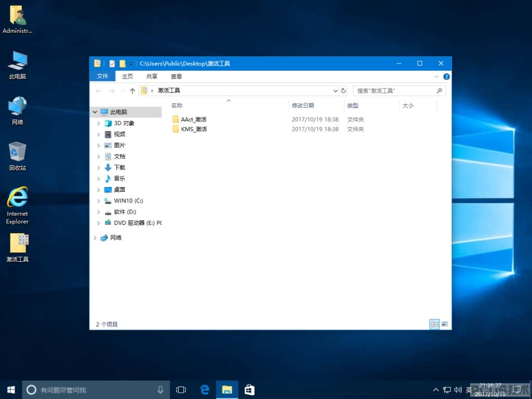This screenshot has width=532, height=399.
Task: Select the Recycle Bin desktop icon
Action: (x=17, y=156)
